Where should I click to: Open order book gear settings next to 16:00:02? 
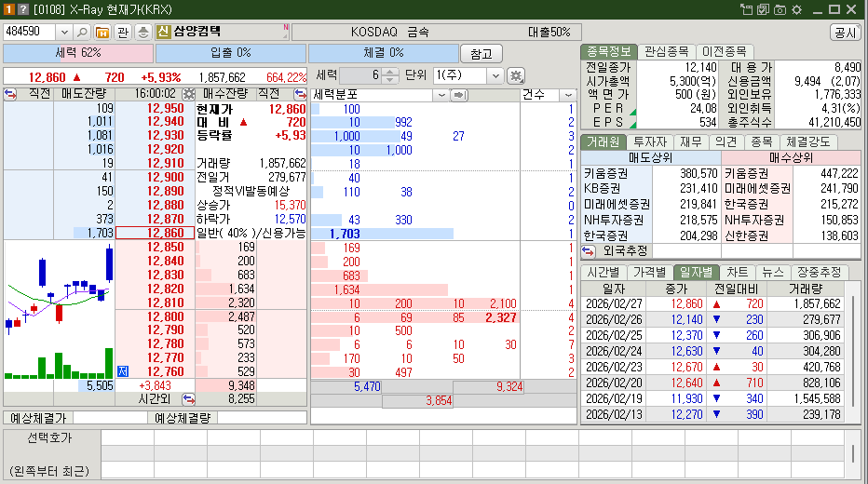pyautogui.click(x=189, y=94)
